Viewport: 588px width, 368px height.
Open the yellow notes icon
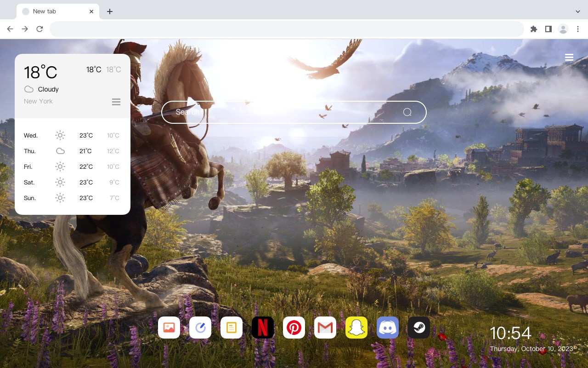point(232,328)
